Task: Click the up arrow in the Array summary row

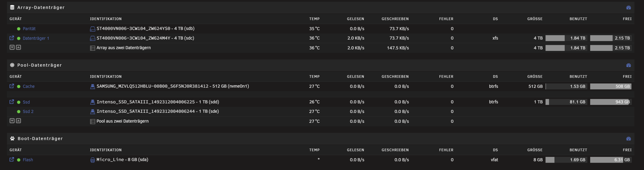Action: (18, 47)
